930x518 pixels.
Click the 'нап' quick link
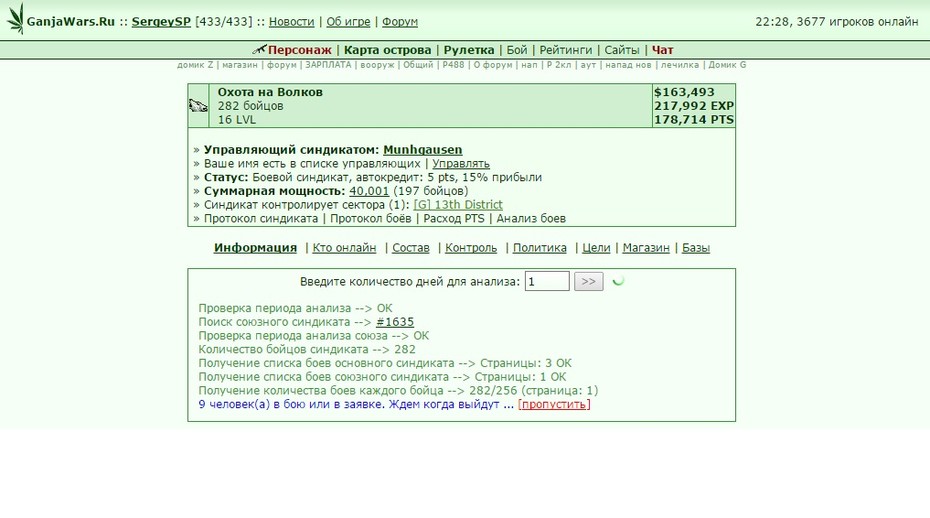coord(529,65)
